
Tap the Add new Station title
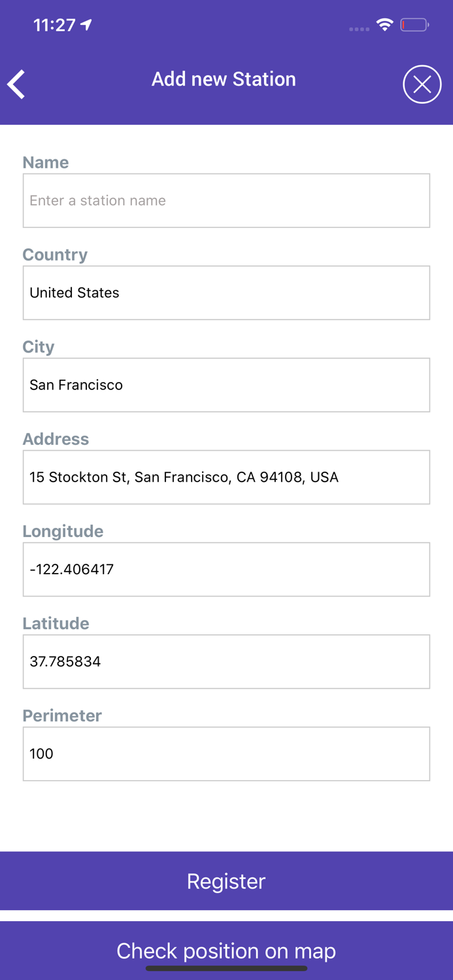coord(224,79)
